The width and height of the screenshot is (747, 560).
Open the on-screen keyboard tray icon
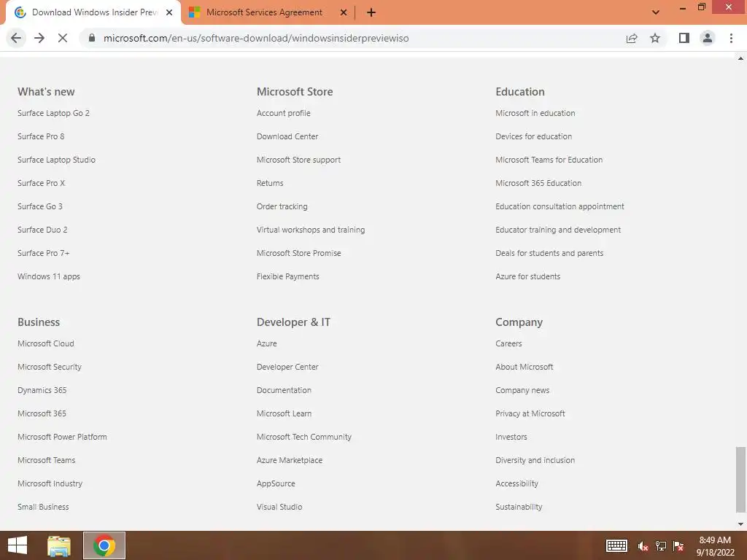point(616,545)
